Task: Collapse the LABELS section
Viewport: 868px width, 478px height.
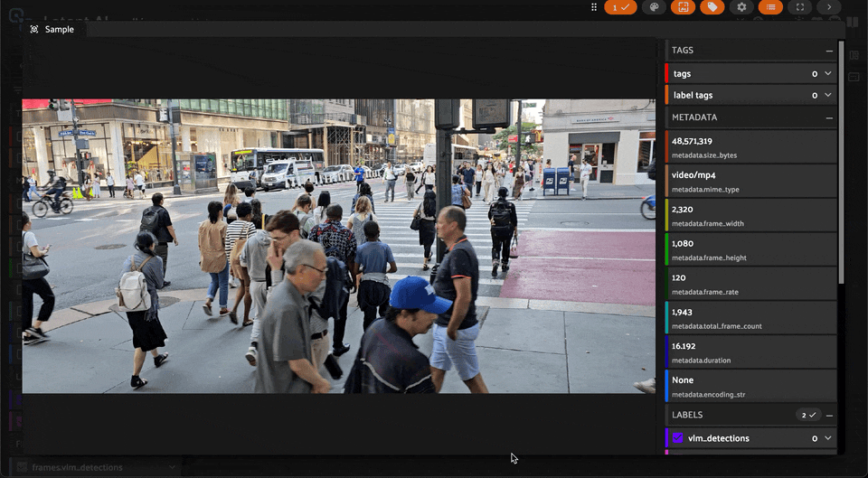Action: coord(829,415)
